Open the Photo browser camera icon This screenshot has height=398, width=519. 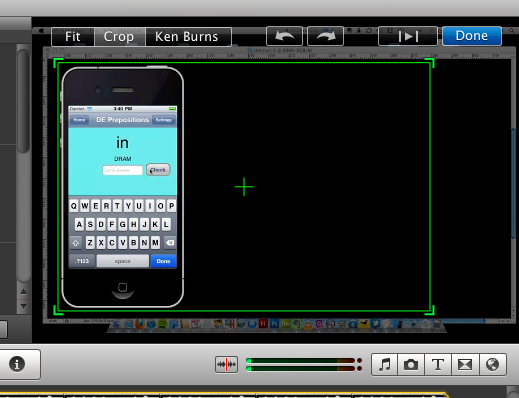411,364
